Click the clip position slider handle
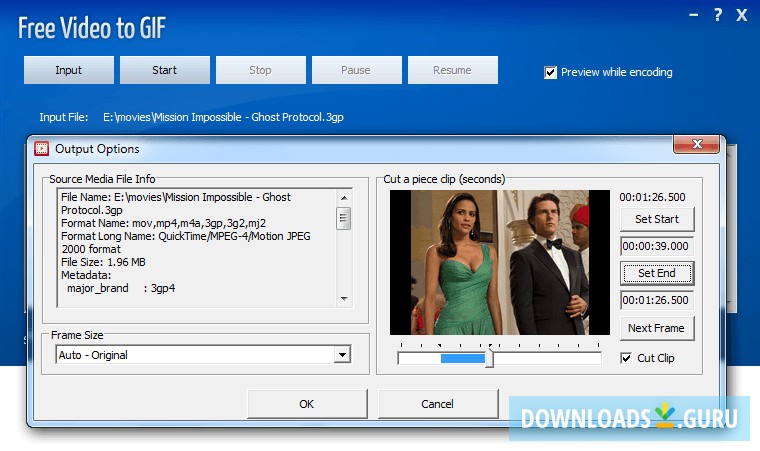760x451 pixels. tap(490, 358)
